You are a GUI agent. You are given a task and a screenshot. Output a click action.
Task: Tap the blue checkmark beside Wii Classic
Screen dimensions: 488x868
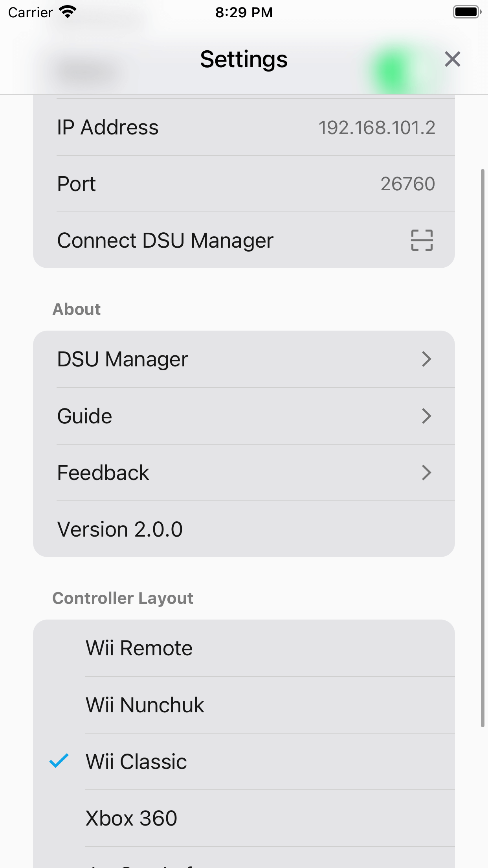click(x=59, y=761)
